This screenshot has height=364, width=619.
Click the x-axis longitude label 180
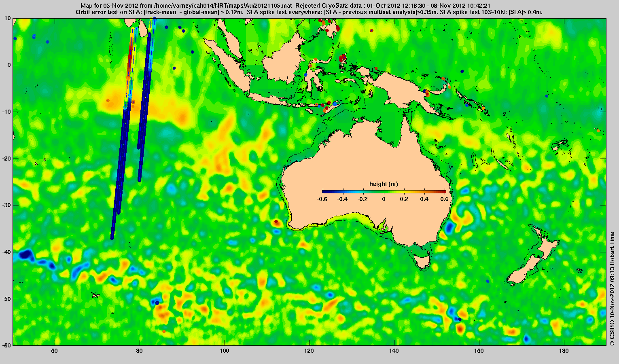point(564,351)
